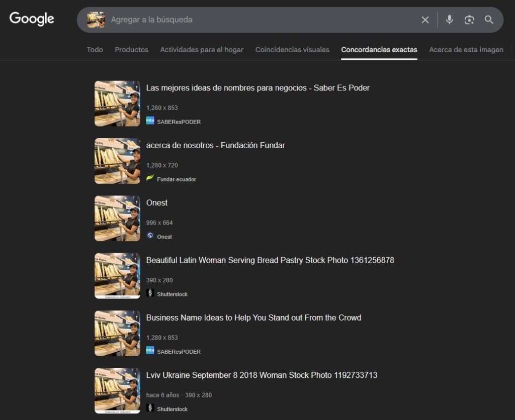
Task: Click the Google logo
Action: (x=32, y=19)
